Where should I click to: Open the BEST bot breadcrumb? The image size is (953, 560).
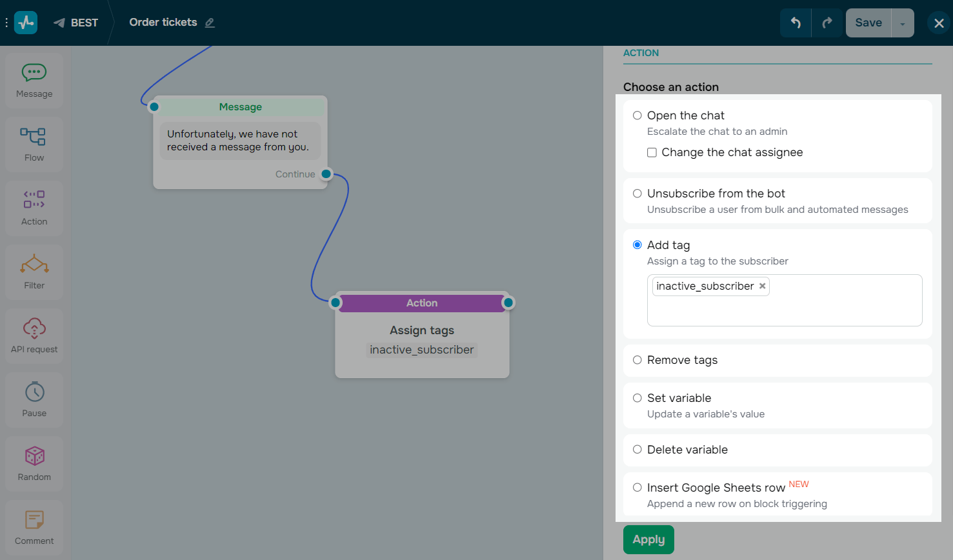tap(76, 23)
